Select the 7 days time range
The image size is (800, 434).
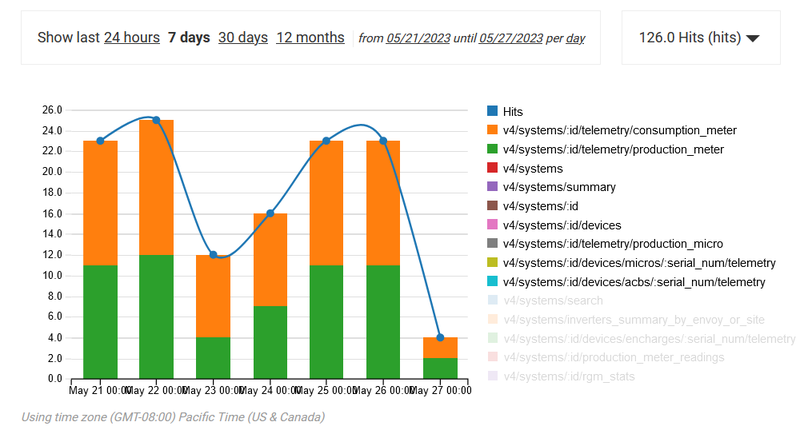(189, 37)
